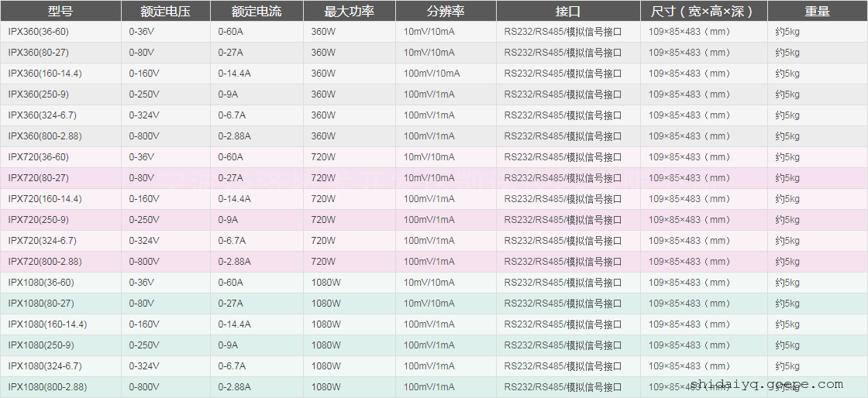Click 100mV/10mA resolution in IPX360(160-14.4) row

tap(431, 74)
